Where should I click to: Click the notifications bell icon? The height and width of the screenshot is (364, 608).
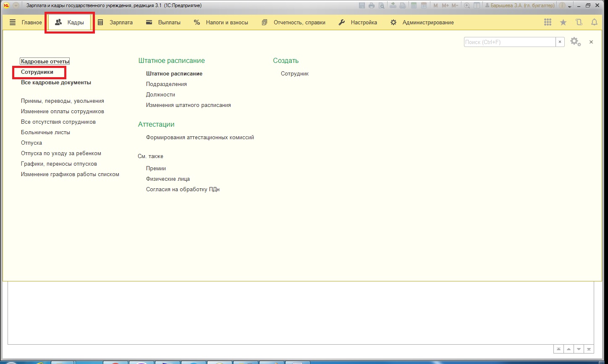point(594,23)
